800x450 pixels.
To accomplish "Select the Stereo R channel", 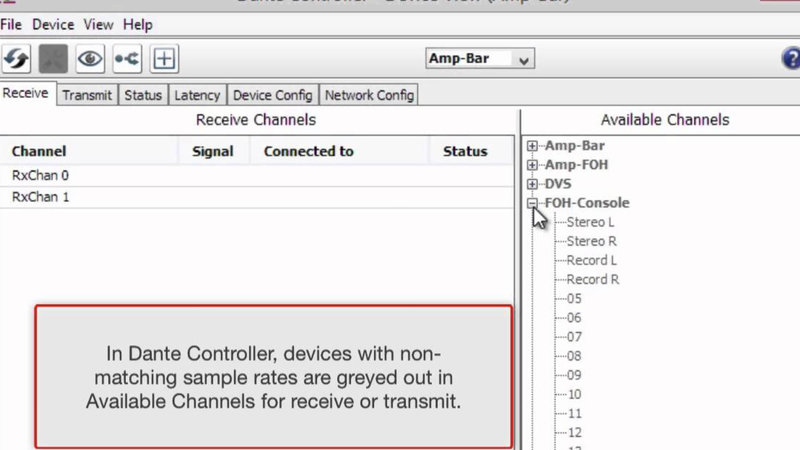I will click(592, 241).
